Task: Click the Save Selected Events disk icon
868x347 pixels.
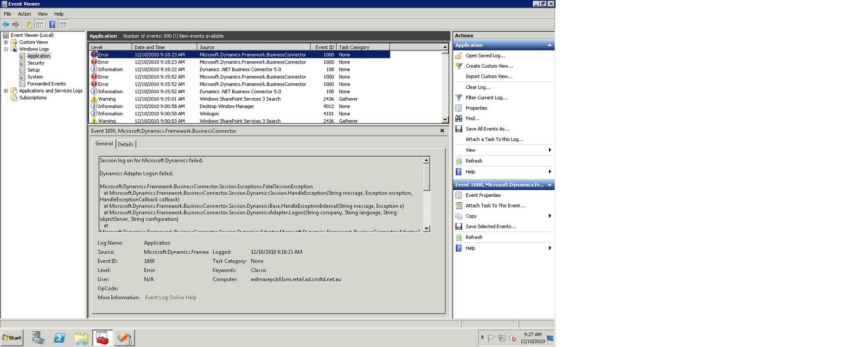Action: (x=458, y=227)
